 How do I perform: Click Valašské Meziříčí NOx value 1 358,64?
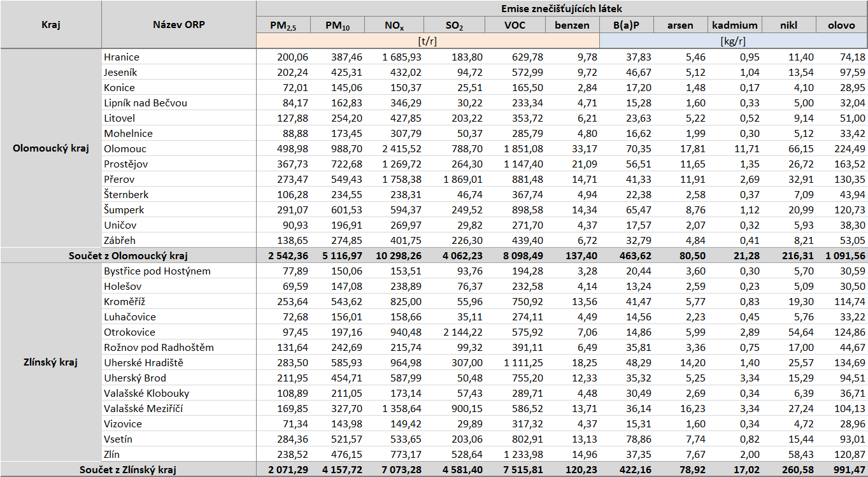[x=402, y=408]
